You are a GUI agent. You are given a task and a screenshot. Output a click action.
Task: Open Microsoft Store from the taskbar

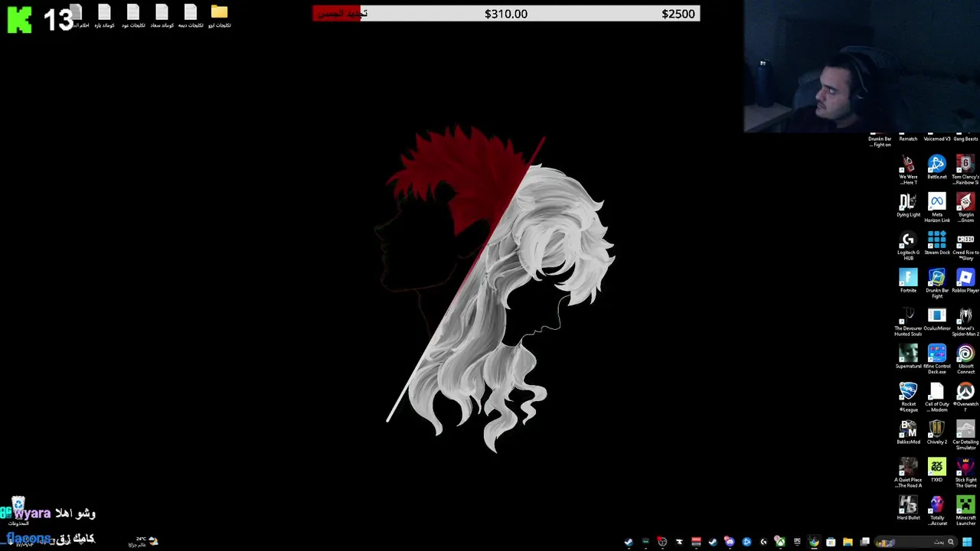[x=831, y=542]
